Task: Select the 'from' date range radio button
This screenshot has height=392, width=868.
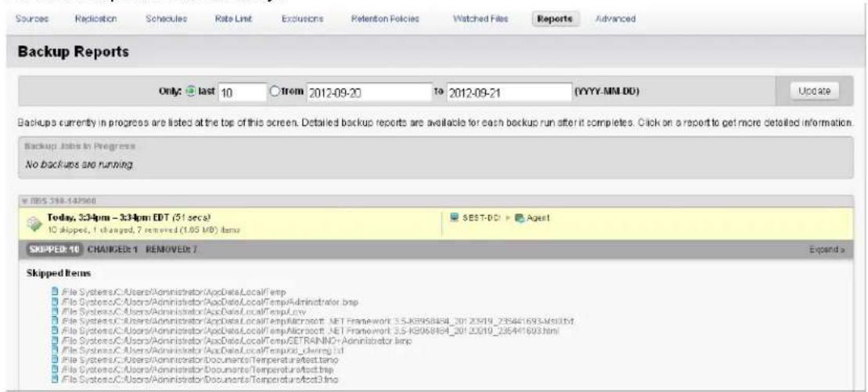Action: (274, 92)
